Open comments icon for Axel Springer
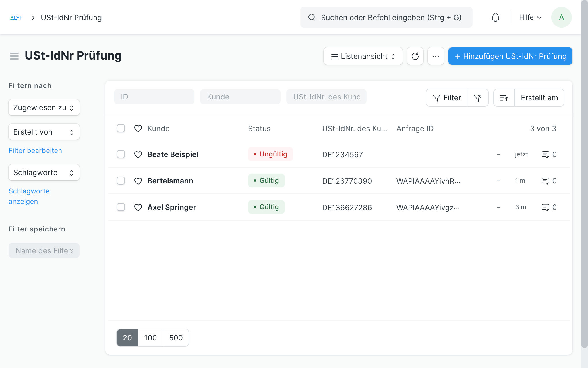 (545, 207)
